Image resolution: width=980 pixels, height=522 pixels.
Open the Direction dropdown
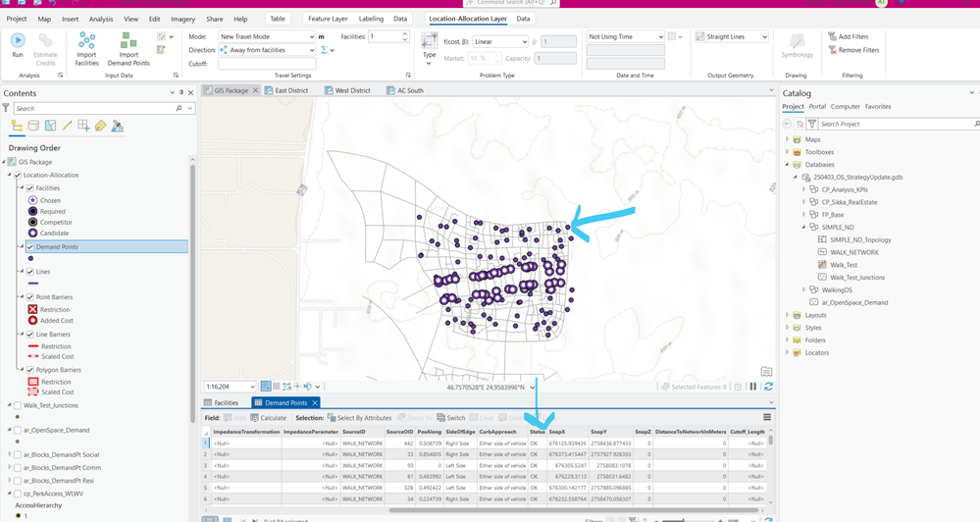(267, 50)
